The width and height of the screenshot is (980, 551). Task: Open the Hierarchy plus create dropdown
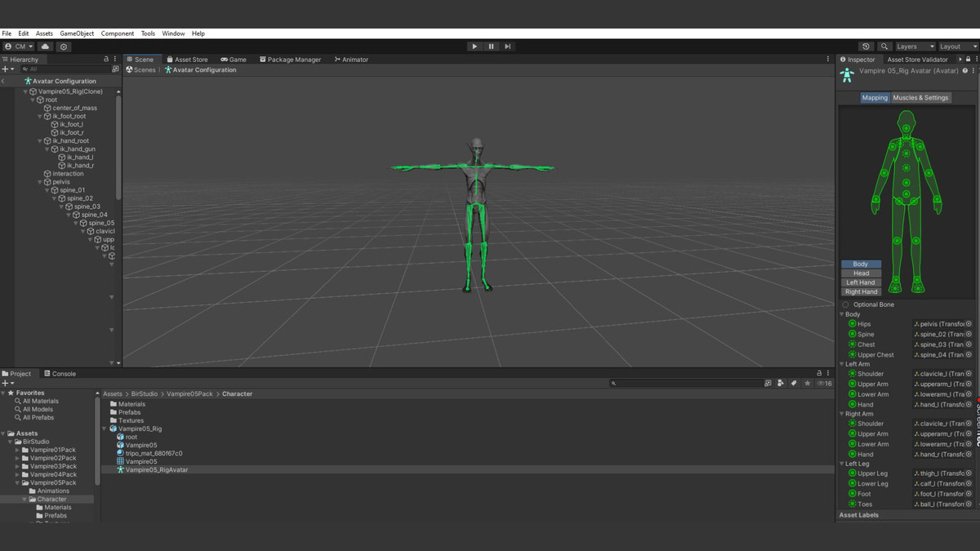(x=7, y=69)
